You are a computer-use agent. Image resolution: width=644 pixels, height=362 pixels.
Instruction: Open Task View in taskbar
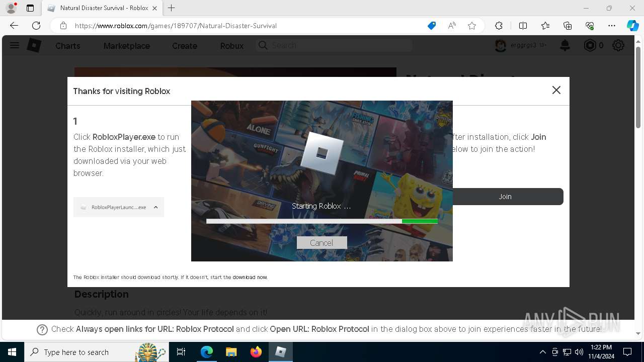click(x=181, y=352)
